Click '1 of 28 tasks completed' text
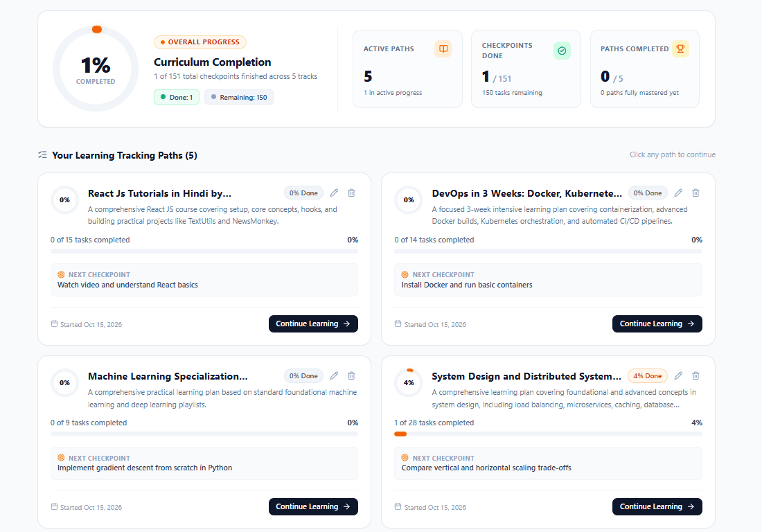The image size is (762, 532). (x=434, y=423)
